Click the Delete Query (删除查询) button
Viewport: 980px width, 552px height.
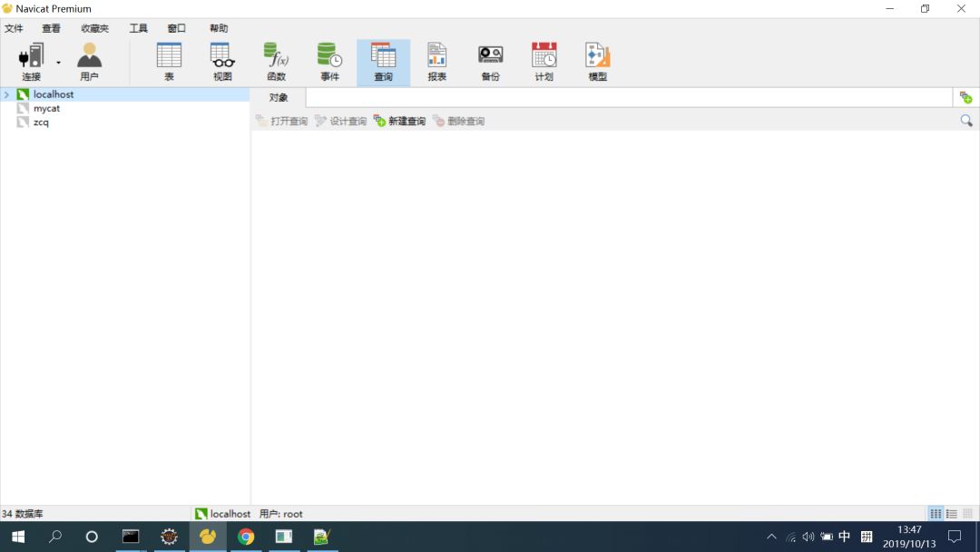[x=459, y=121]
